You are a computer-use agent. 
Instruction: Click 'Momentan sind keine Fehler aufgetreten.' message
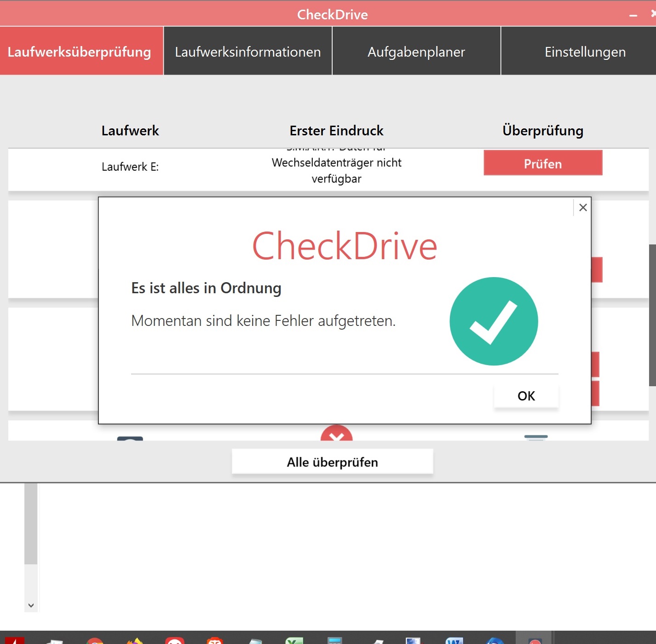click(263, 320)
